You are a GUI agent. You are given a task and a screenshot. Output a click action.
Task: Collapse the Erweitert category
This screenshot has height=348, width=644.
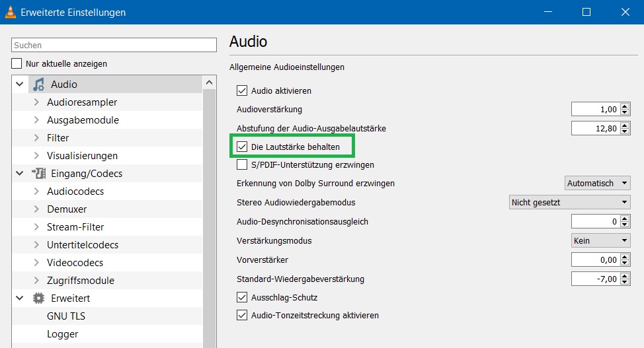pyautogui.click(x=19, y=298)
